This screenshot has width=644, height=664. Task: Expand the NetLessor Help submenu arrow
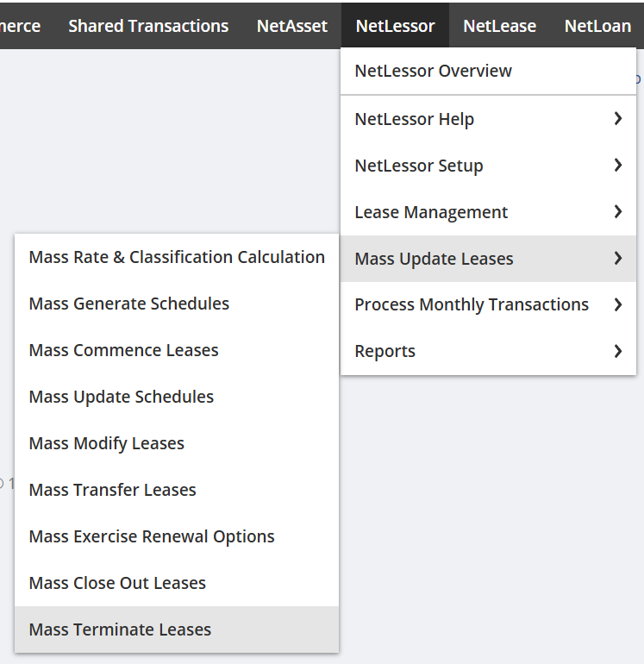pyautogui.click(x=618, y=119)
